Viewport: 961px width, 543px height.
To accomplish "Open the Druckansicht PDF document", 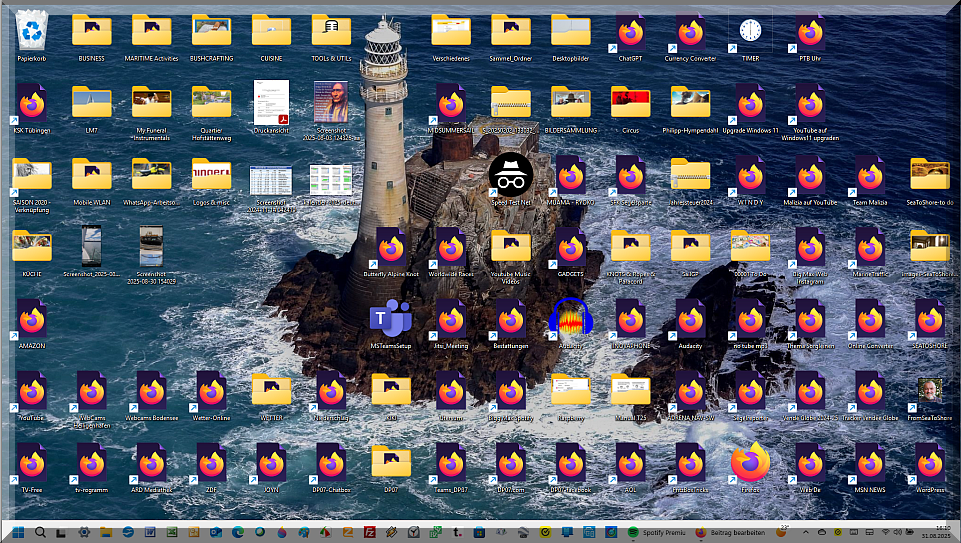I will coord(271,103).
